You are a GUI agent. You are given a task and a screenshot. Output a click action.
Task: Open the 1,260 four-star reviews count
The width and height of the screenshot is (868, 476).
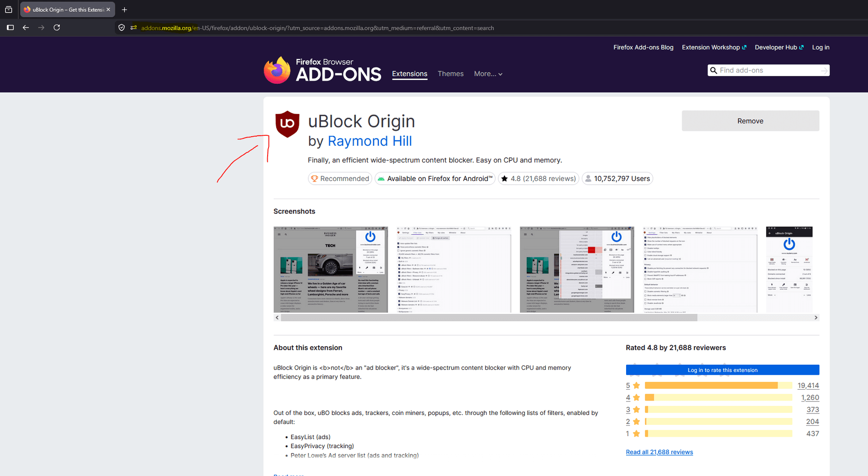[810, 397]
